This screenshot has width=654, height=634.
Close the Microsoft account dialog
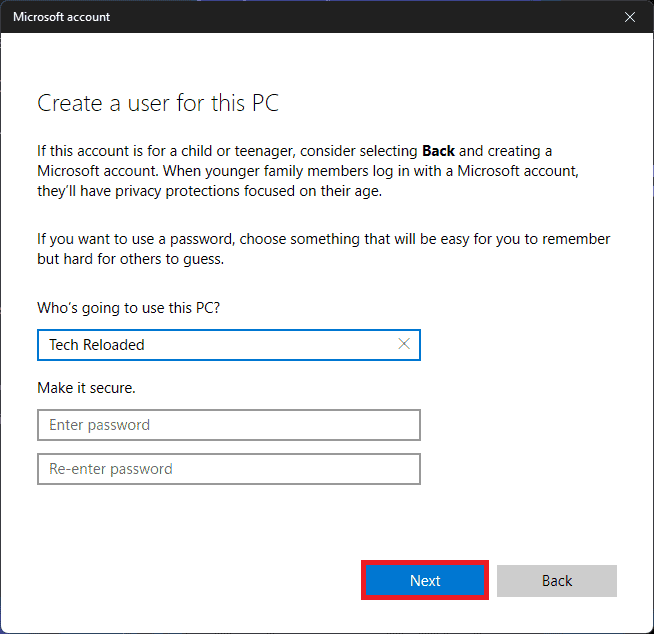click(x=629, y=17)
